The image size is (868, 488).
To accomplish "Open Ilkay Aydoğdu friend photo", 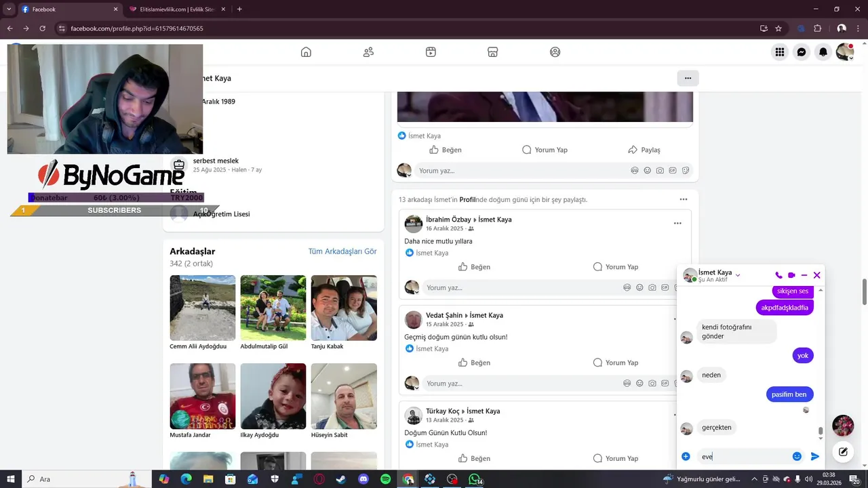I will [273, 396].
